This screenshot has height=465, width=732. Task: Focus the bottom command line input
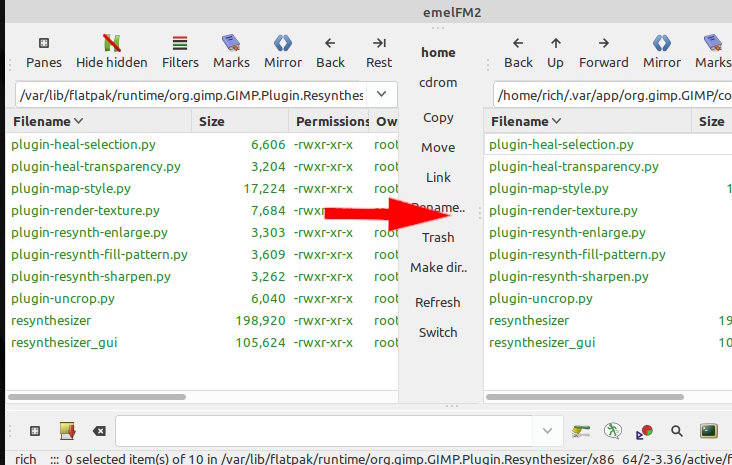pos(324,431)
